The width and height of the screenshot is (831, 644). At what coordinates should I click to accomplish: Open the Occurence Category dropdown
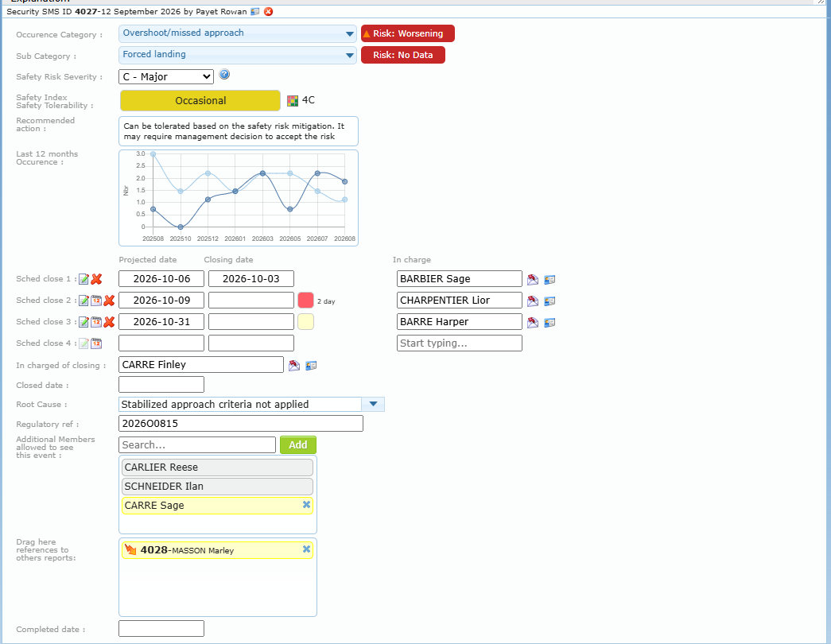[x=238, y=33]
